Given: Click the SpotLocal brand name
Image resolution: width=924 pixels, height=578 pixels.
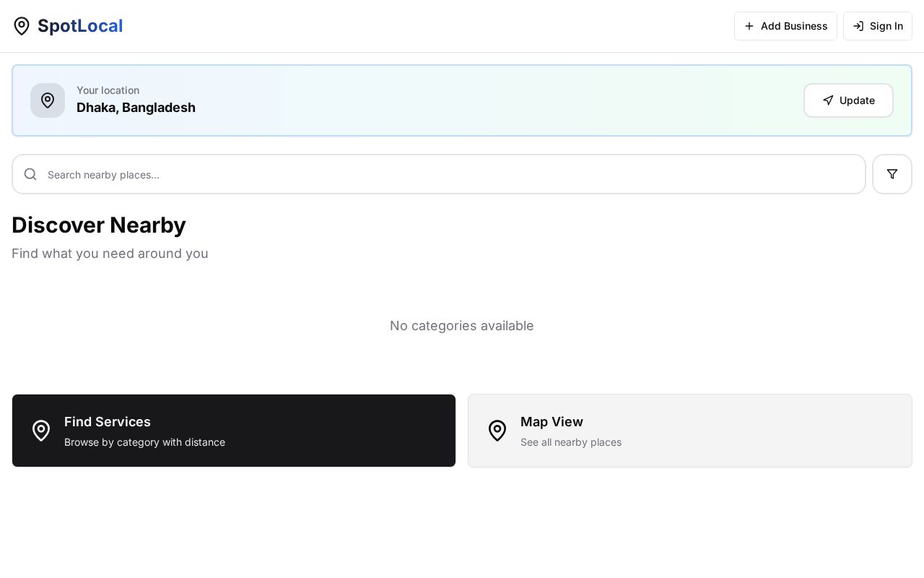Looking at the screenshot, I should click(x=80, y=26).
